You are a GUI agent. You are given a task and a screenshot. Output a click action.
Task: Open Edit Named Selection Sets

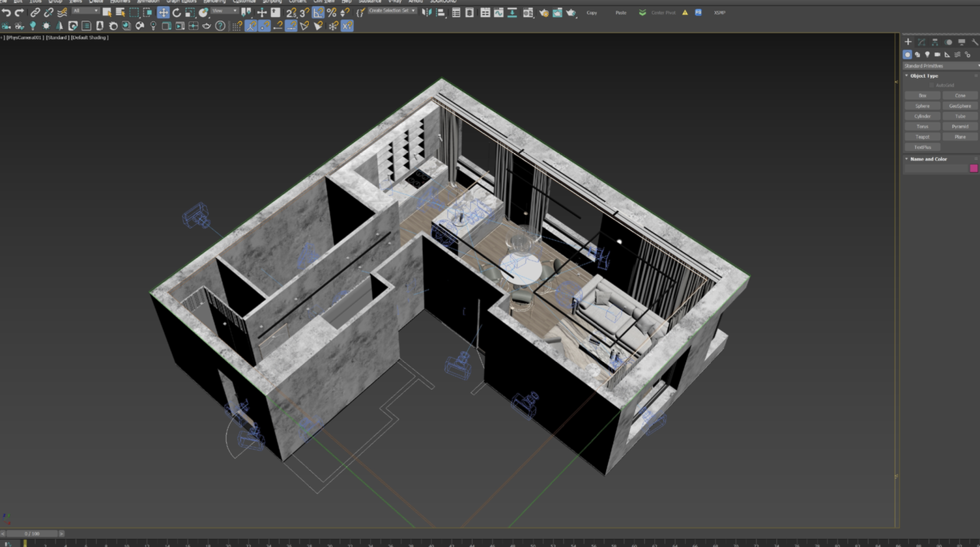[x=360, y=12]
